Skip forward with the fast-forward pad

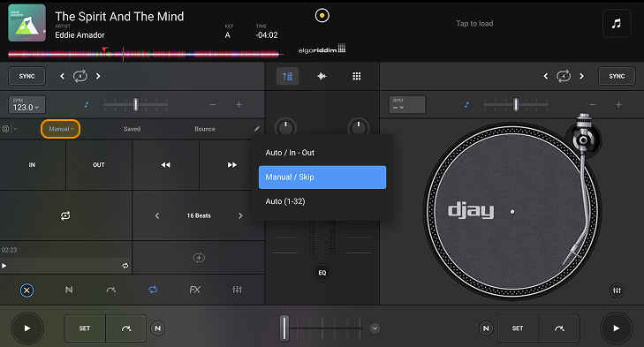click(x=232, y=165)
